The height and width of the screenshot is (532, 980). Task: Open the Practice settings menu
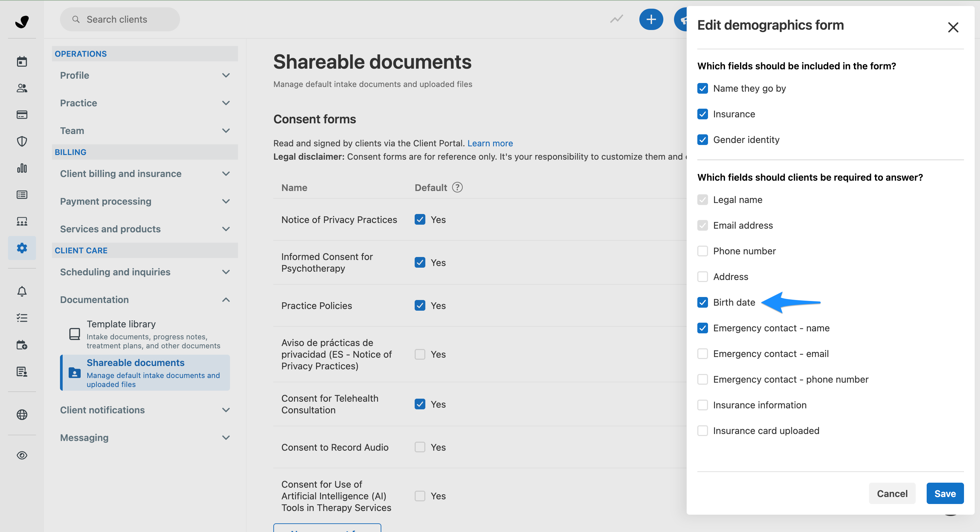(145, 103)
